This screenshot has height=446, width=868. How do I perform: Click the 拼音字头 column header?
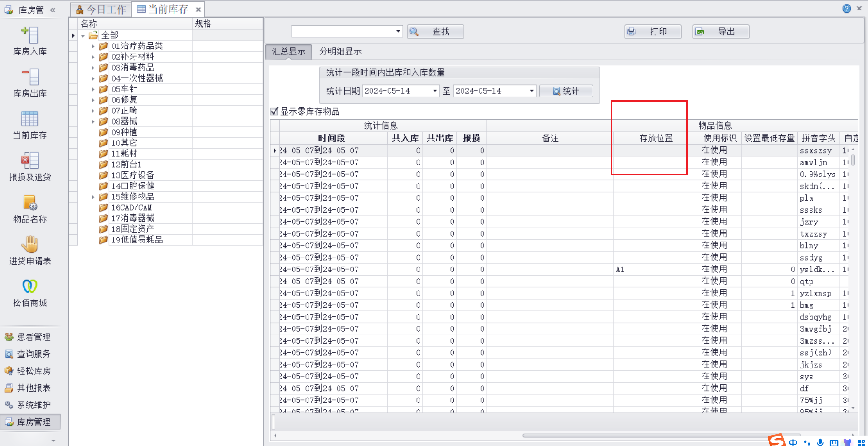(819, 138)
